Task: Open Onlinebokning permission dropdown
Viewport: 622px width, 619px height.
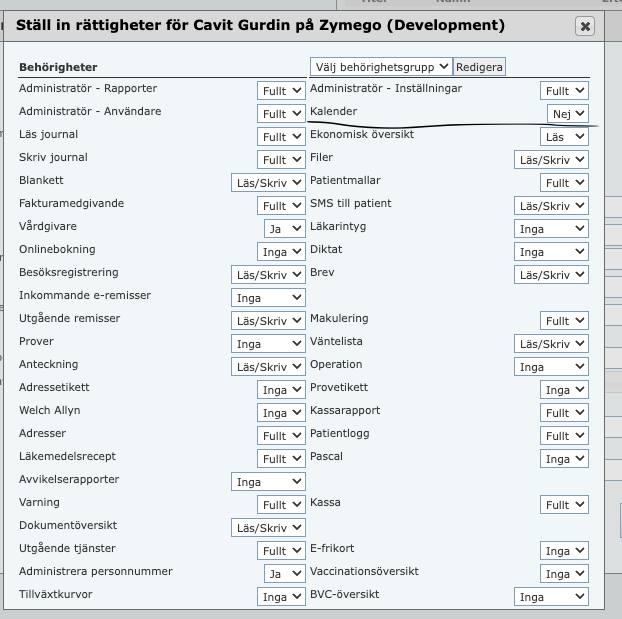Action: pyautogui.click(x=281, y=252)
